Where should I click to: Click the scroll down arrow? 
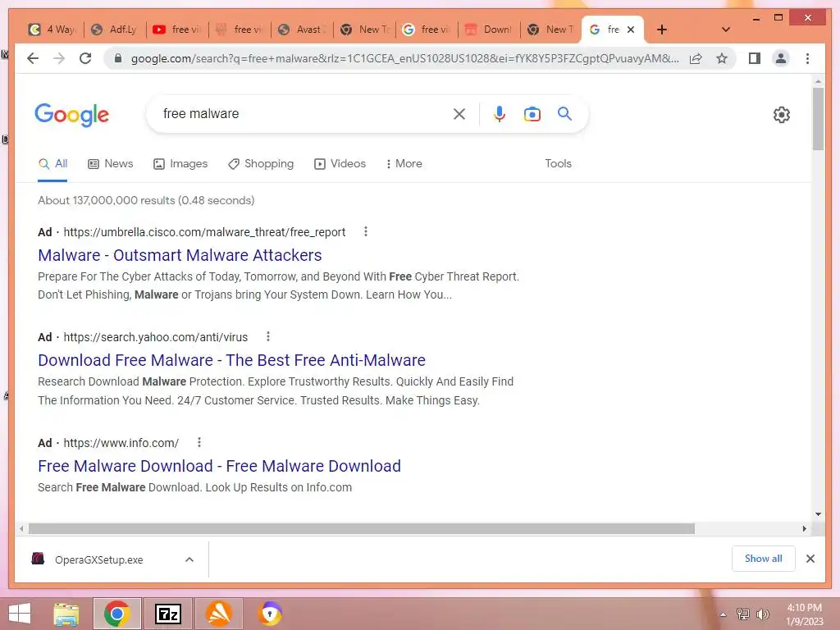[x=818, y=514]
